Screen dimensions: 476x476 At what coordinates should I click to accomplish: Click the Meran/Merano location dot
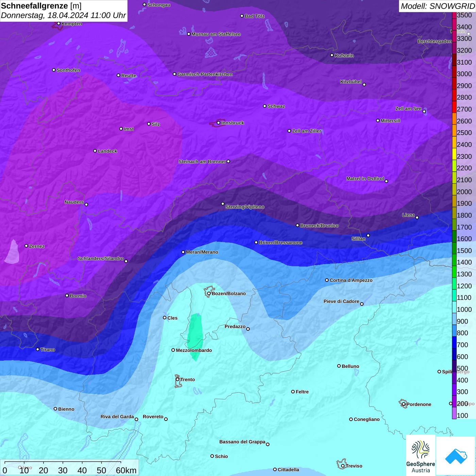(x=183, y=252)
